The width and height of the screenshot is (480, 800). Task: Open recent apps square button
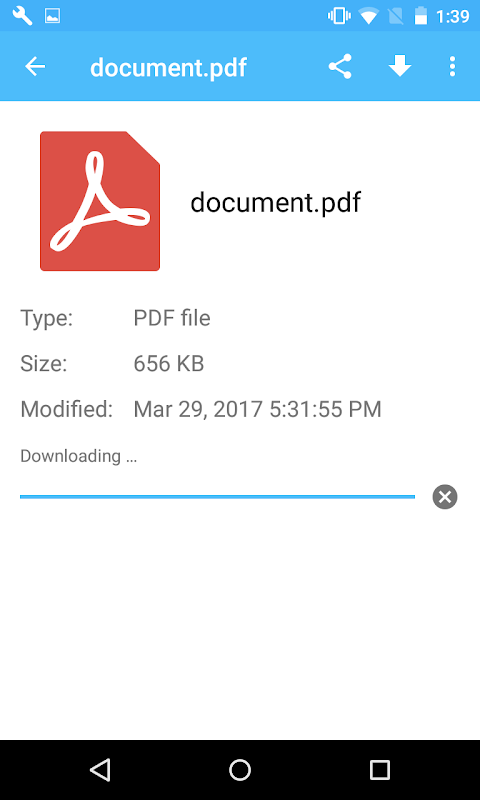(x=380, y=769)
